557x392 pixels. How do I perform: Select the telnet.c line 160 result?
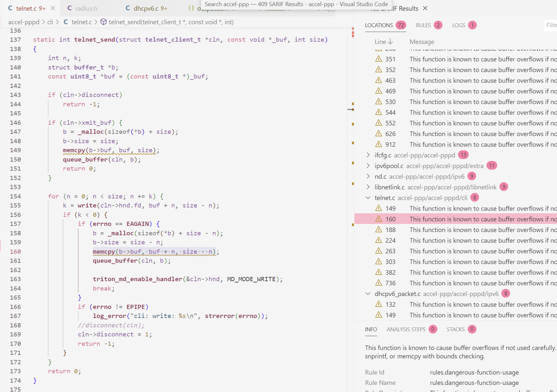456,219
